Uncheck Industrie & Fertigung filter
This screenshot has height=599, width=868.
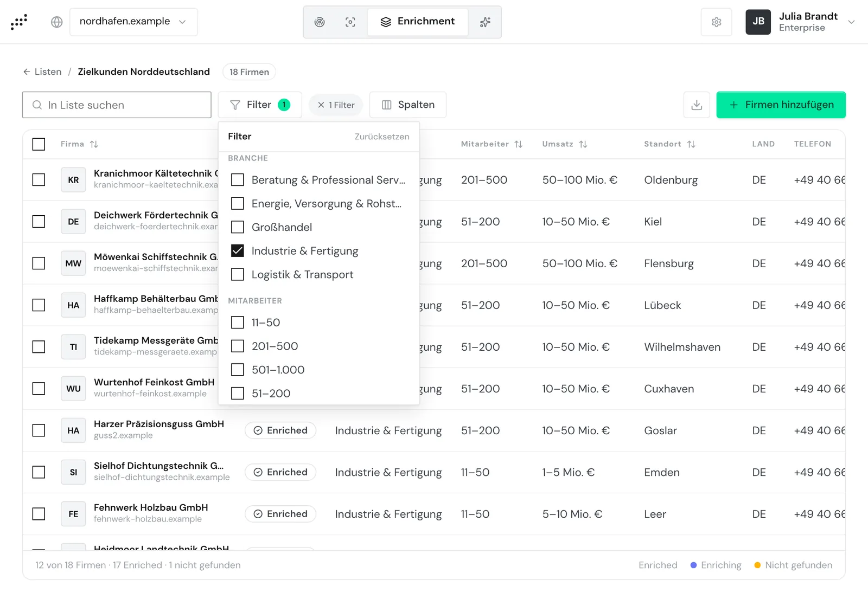[x=238, y=251]
